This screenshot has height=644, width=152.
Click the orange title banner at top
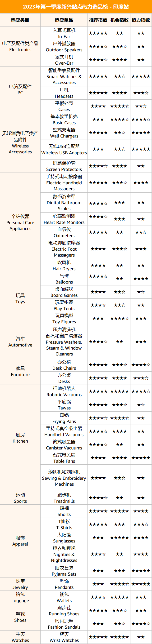click(76, 7)
